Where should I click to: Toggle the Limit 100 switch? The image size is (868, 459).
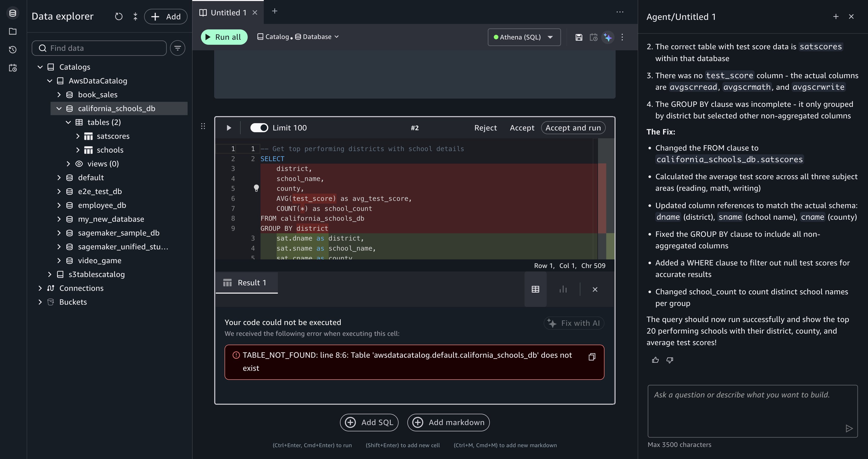click(259, 128)
